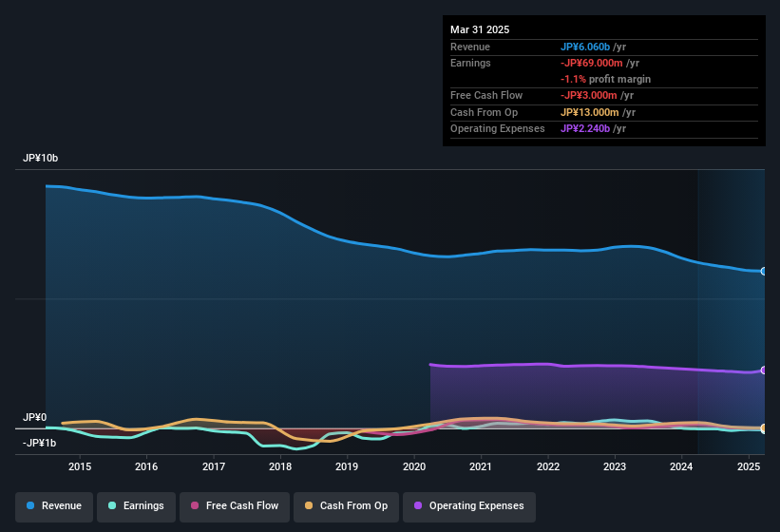Click the Earnings row label in tooltip
The image size is (780, 532).
(x=470, y=63)
